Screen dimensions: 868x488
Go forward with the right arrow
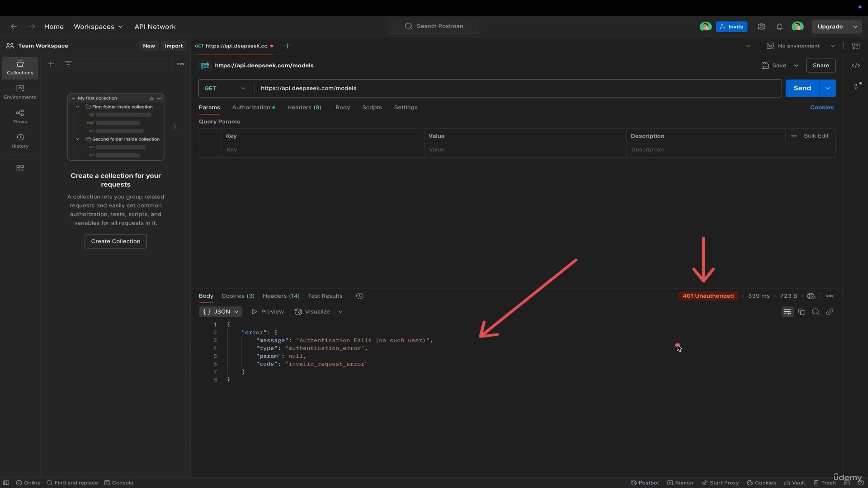32,27
